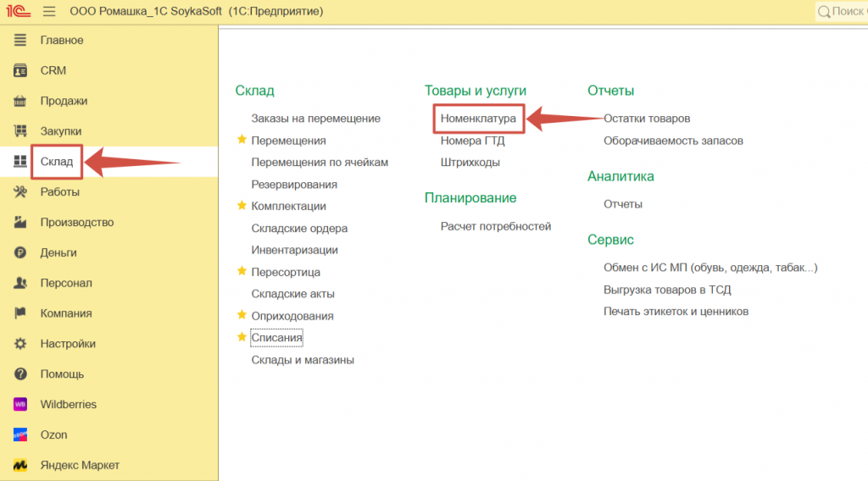Open Расчет потребностей under Планирование

click(x=496, y=226)
